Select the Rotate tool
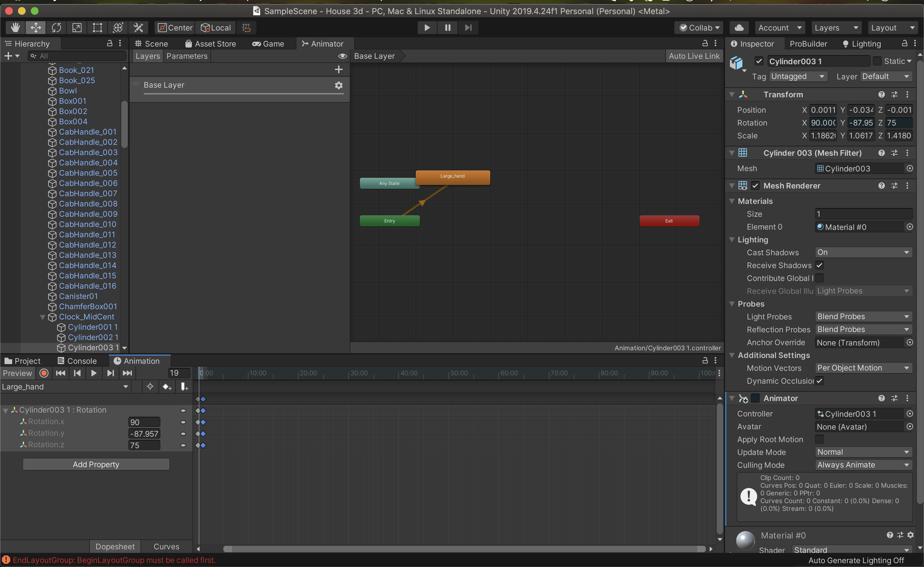This screenshot has width=924, height=567. [x=56, y=27]
